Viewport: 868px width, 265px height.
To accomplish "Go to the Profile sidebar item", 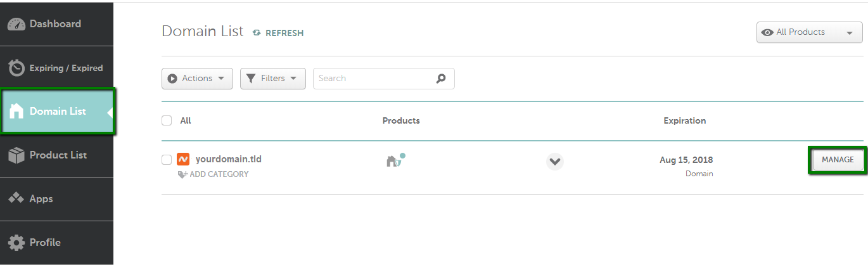I will click(57, 242).
